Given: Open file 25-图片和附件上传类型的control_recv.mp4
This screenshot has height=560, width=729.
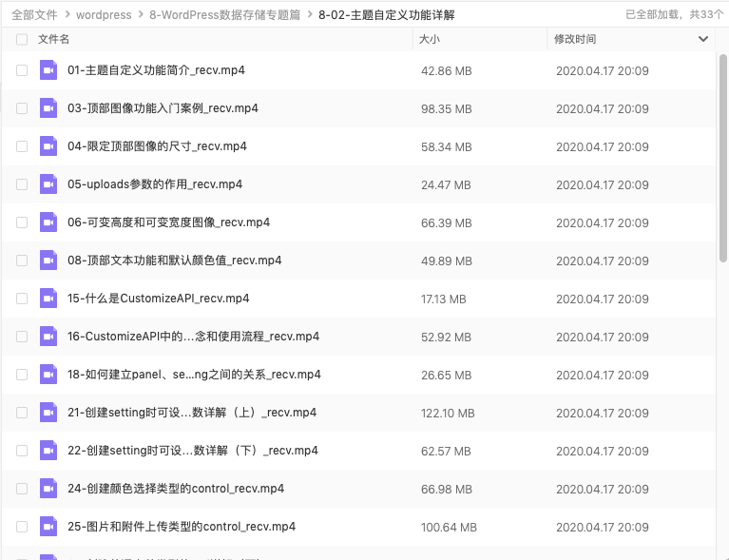Looking at the screenshot, I should tap(182, 527).
